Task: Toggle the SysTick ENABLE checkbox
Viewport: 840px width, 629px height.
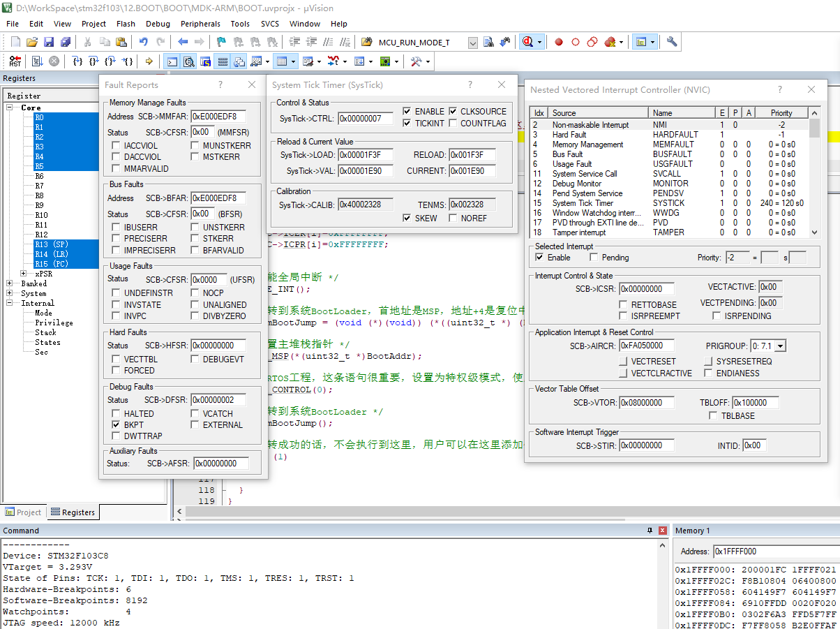Action: coord(407,111)
